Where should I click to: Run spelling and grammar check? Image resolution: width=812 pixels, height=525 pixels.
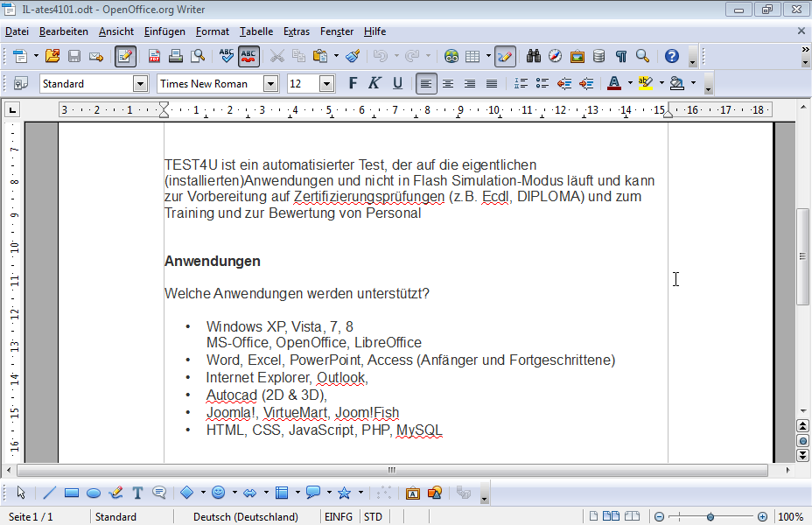227,56
